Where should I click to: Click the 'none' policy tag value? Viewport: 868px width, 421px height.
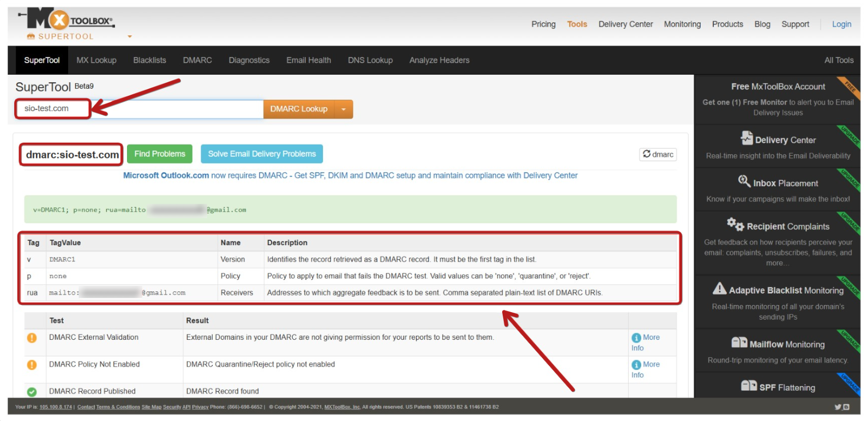coord(58,276)
